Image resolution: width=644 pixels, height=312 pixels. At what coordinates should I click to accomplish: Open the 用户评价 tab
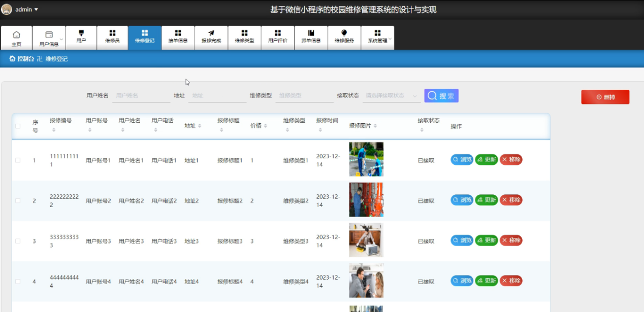(278, 38)
